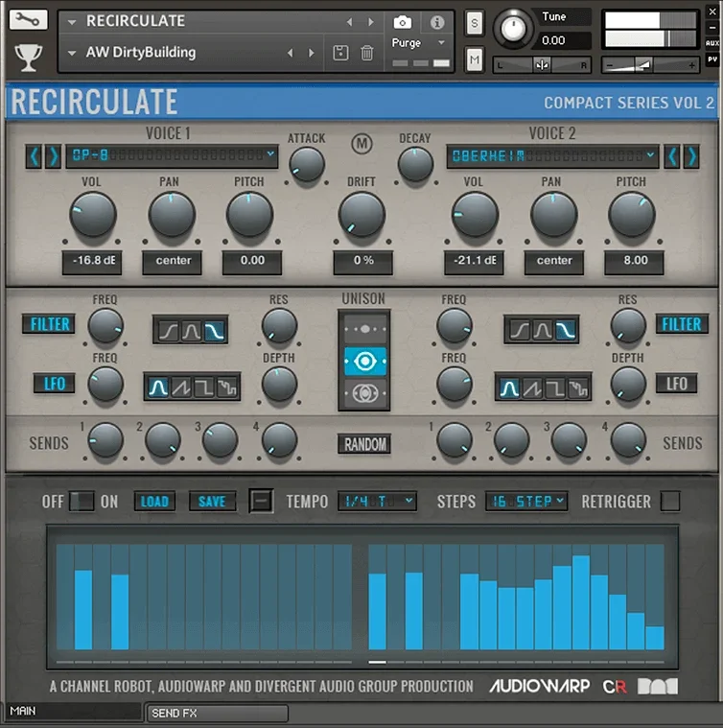
Task: Click the RANDOM button
Action: tap(364, 444)
